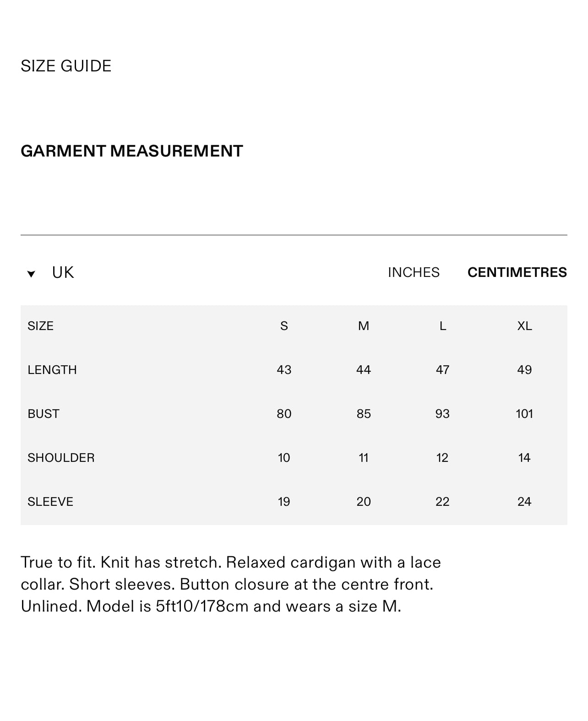Select the L size column header
The width and height of the screenshot is (588, 721).
[x=442, y=326]
